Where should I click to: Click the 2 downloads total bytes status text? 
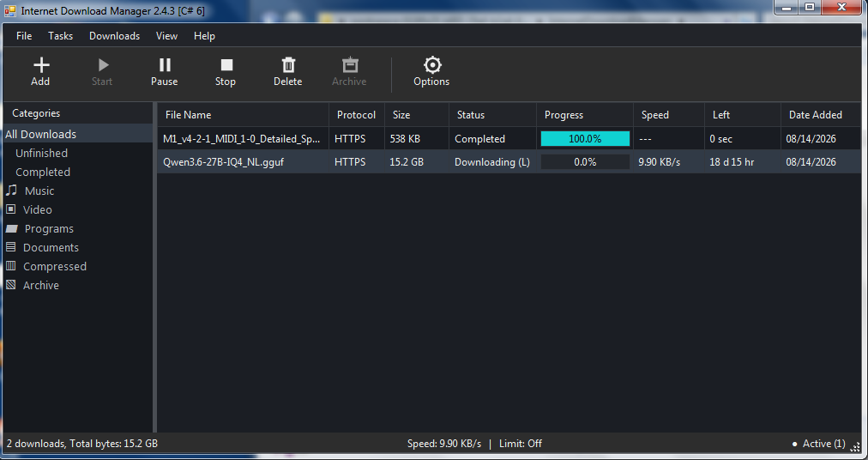82,444
